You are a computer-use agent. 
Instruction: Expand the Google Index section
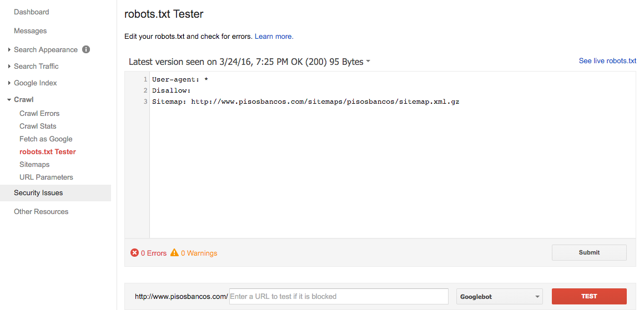(x=36, y=83)
